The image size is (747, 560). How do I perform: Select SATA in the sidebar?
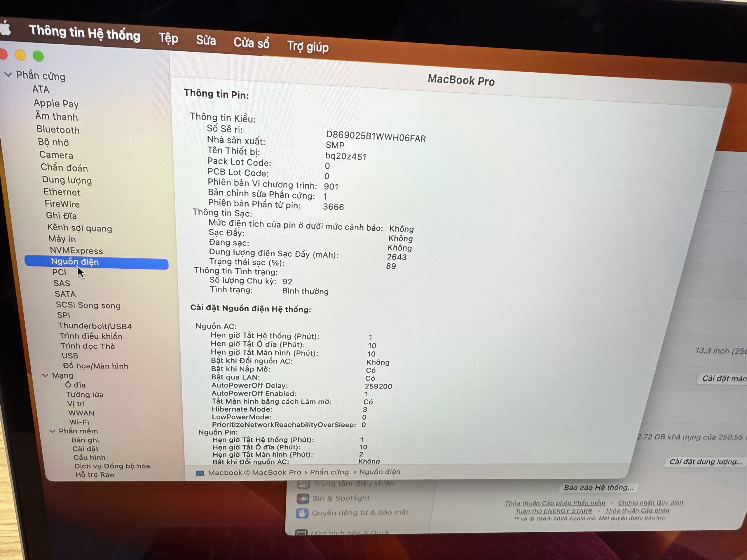(65, 294)
